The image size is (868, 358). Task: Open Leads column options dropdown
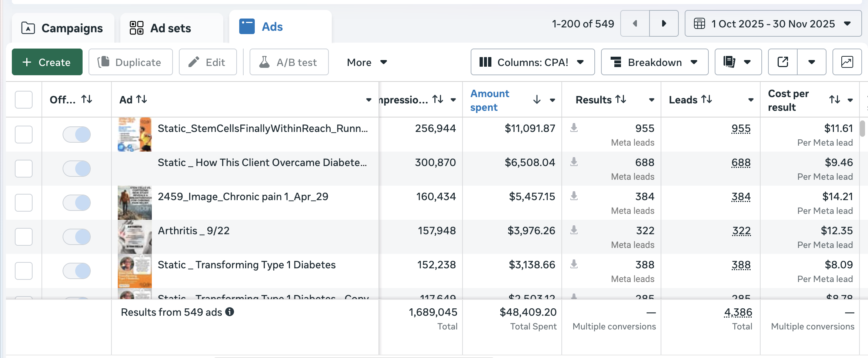[751, 100]
